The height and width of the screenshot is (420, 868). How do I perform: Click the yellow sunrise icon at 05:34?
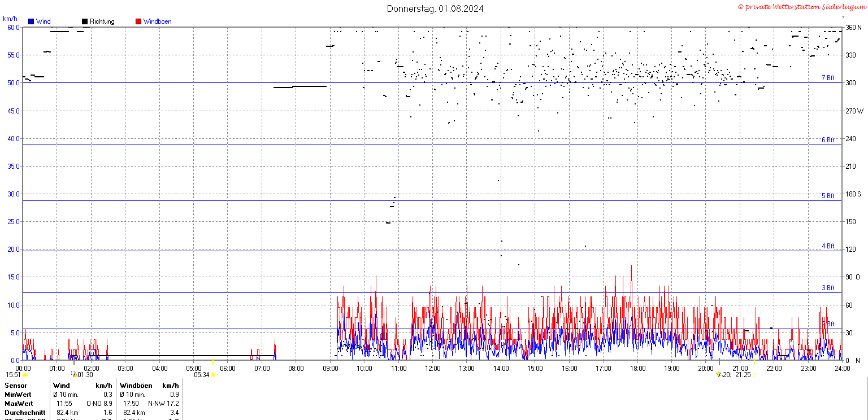pyautogui.click(x=213, y=374)
